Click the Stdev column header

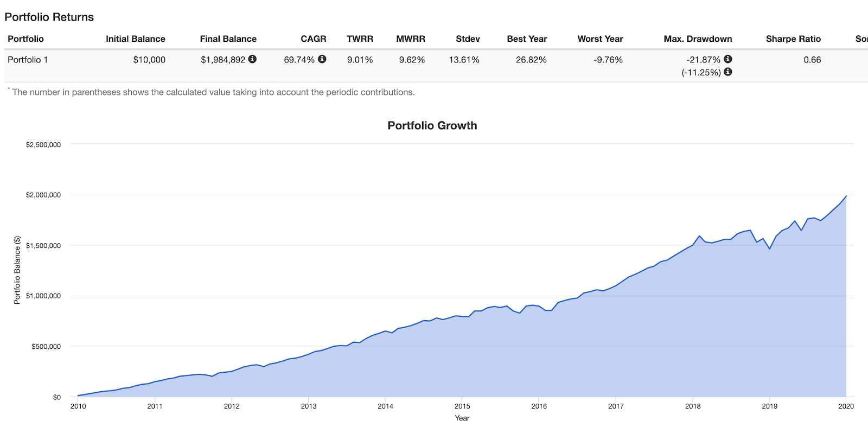coord(468,39)
